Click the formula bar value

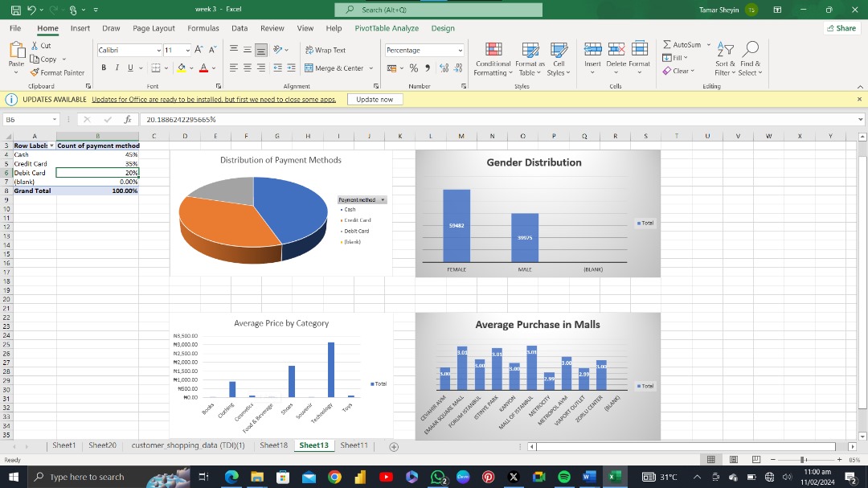pyautogui.click(x=181, y=120)
